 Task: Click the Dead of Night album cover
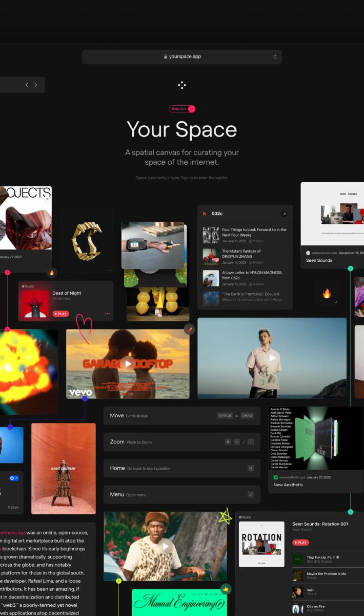(35, 304)
